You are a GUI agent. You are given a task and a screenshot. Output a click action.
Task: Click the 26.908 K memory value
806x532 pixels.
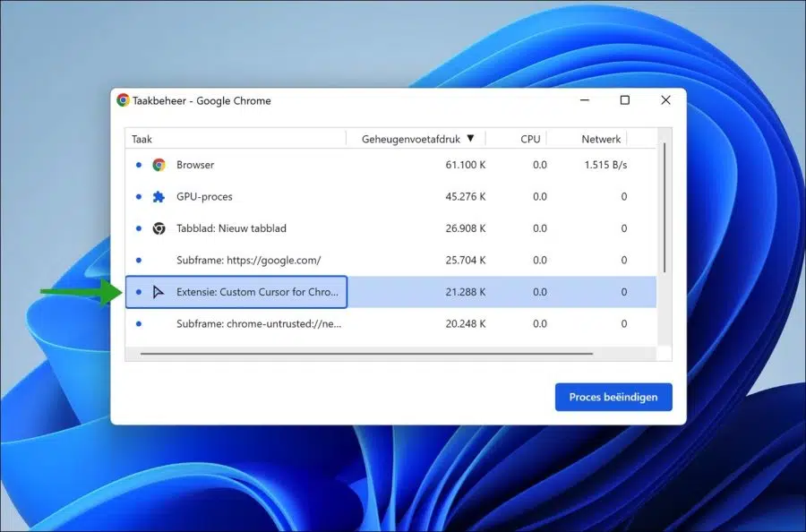[x=465, y=228]
